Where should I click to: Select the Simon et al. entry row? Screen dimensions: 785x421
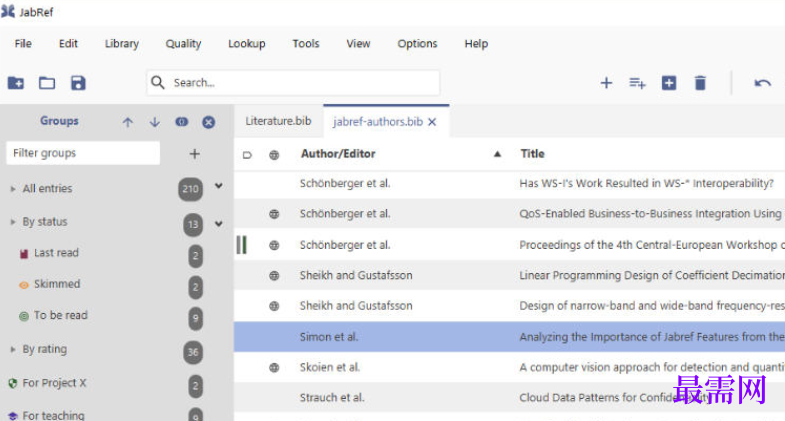coord(509,336)
